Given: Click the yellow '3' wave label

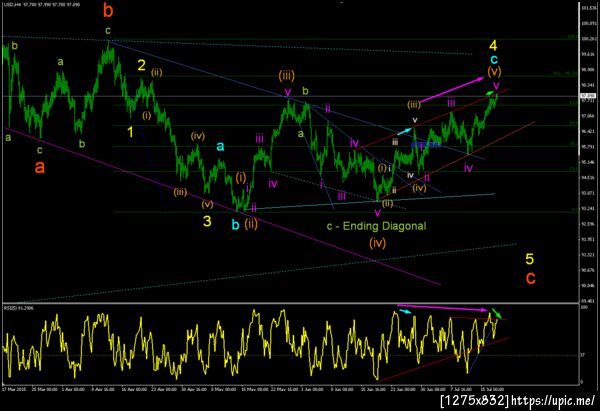Looking at the screenshot, I should (207, 221).
